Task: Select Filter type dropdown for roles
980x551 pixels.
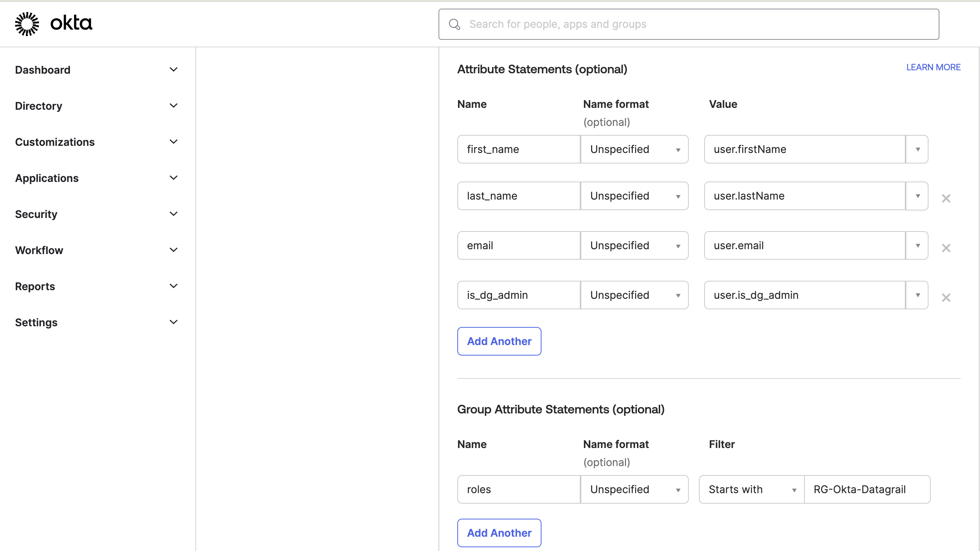Action: [x=752, y=490]
